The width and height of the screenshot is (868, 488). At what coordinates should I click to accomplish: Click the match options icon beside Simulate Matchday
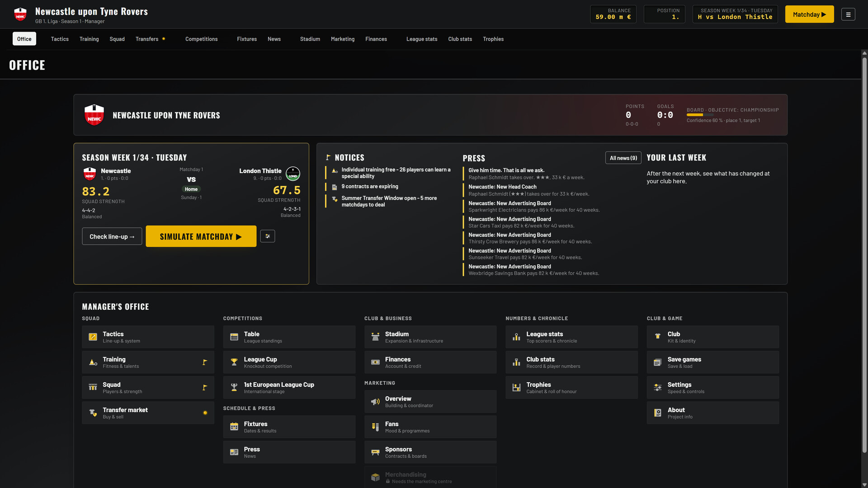tap(268, 236)
